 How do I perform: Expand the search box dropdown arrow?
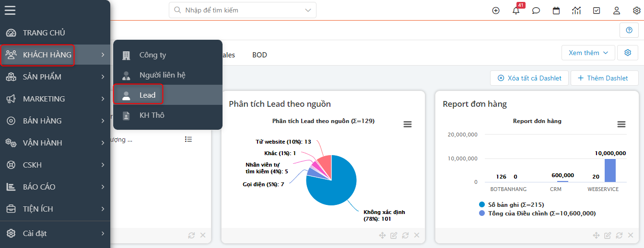click(307, 10)
